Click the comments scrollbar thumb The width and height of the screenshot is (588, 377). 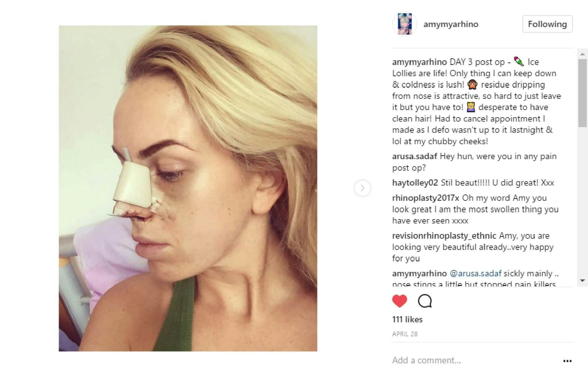pyautogui.click(x=582, y=93)
